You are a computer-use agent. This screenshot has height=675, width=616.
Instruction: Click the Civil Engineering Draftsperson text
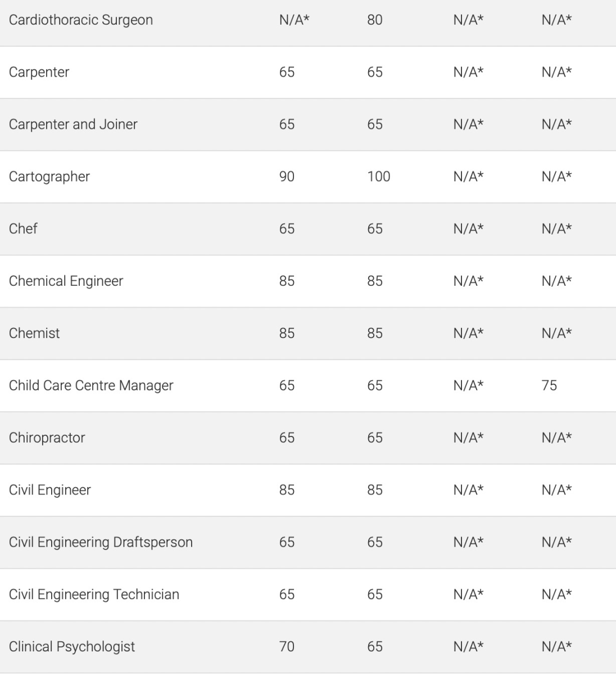click(x=101, y=542)
